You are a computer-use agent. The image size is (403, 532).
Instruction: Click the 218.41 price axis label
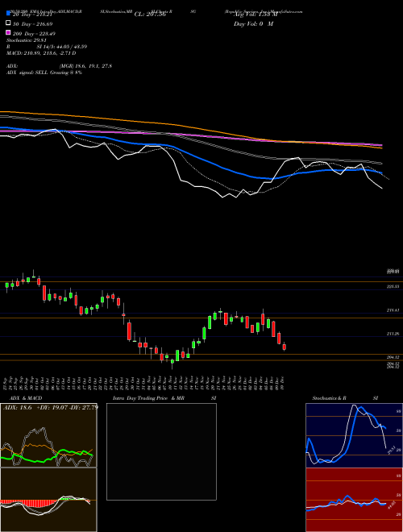coord(393,310)
